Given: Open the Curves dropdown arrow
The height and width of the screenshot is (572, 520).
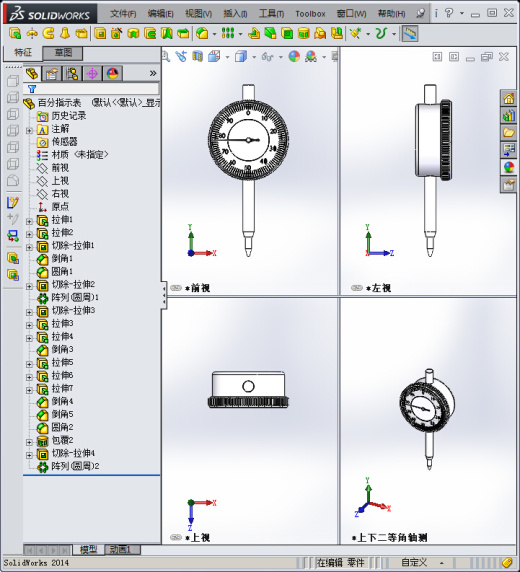Looking at the screenshot, I should click(394, 34).
